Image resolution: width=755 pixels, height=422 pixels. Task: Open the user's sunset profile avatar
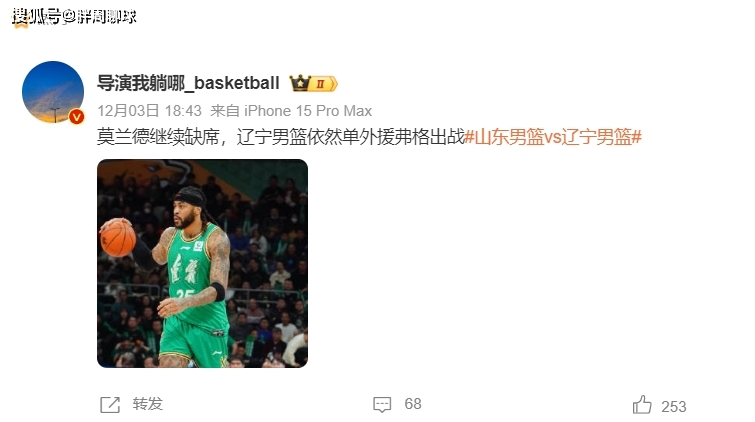click(53, 92)
